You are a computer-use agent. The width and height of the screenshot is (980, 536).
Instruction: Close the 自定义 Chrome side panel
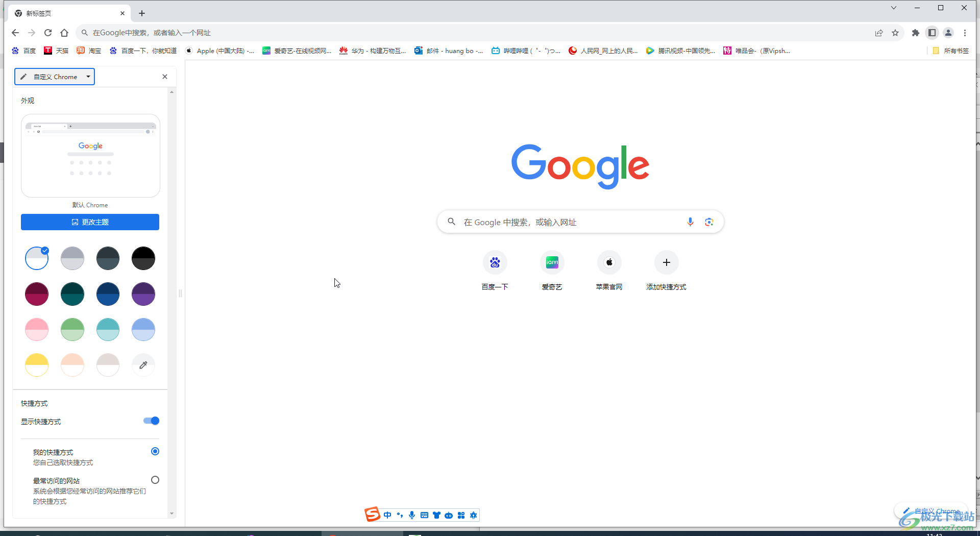[165, 77]
